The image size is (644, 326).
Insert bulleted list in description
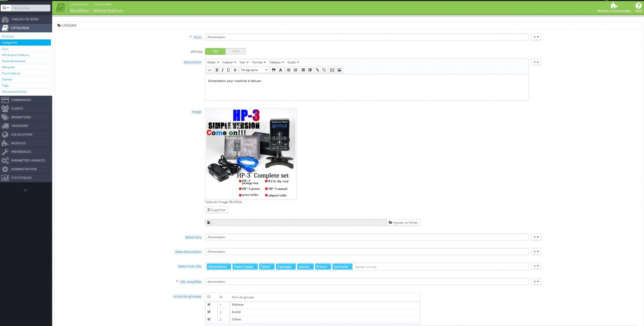288,70
